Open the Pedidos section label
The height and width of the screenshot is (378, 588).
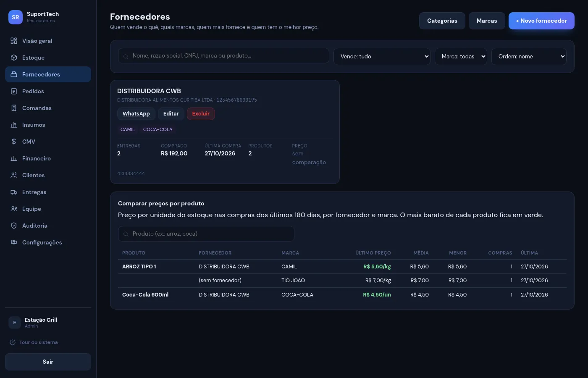point(33,91)
